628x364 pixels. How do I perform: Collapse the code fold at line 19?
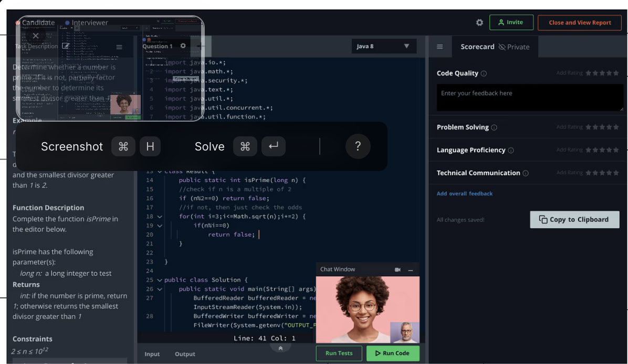coord(160,226)
